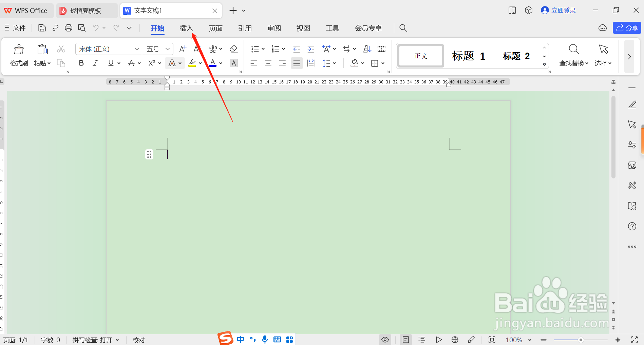
Task: Click the Increase Indent icon
Action: coord(311,49)
